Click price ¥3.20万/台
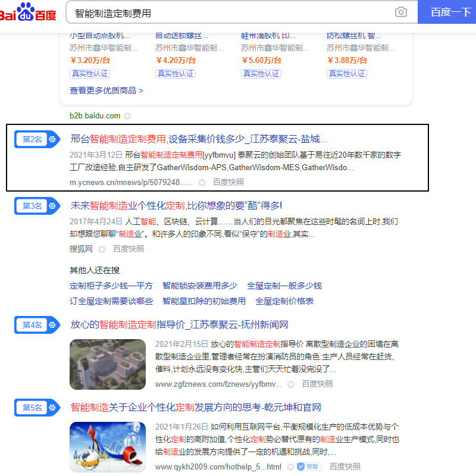Image resolution: width=476 pixels, height=476 pixels. pos(90,61)
